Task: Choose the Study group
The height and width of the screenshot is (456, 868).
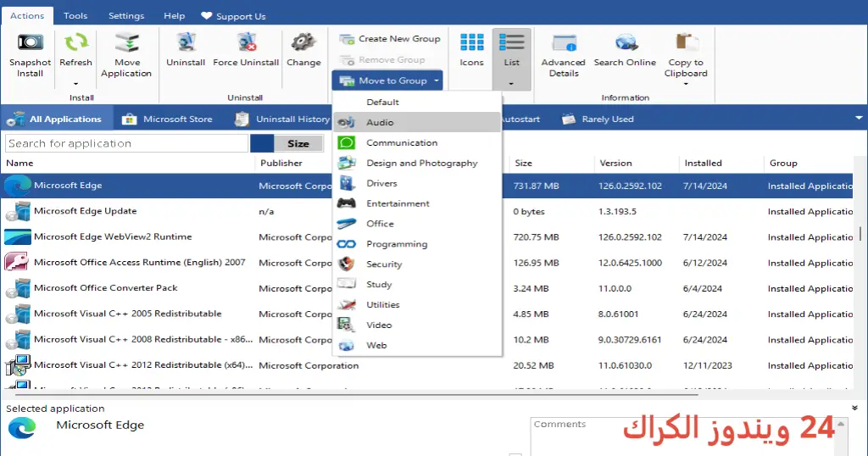Action: (417, 285)
